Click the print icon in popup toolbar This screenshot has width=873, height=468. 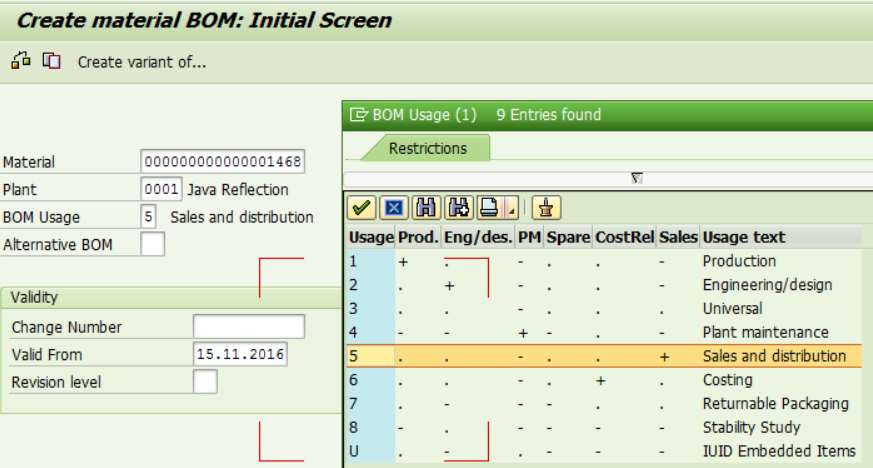[489, 208]
